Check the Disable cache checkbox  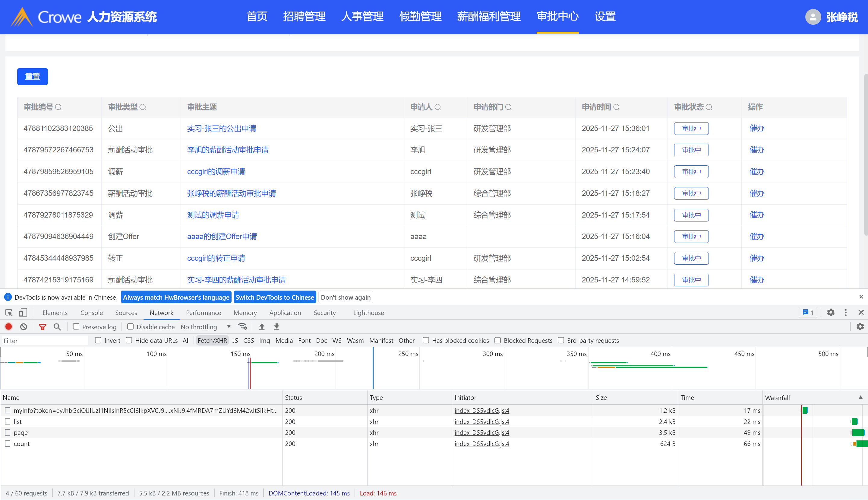[x=130, y=326]
